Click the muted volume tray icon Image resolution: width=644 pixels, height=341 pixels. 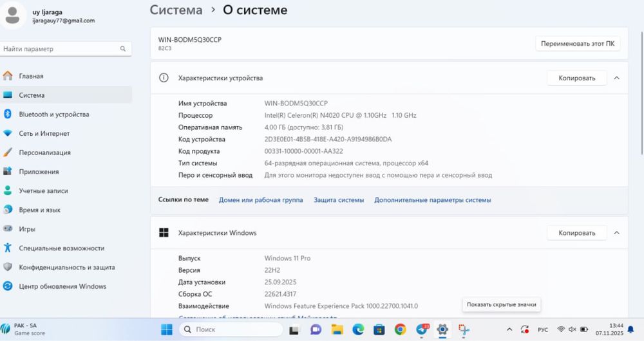point(572,329)
